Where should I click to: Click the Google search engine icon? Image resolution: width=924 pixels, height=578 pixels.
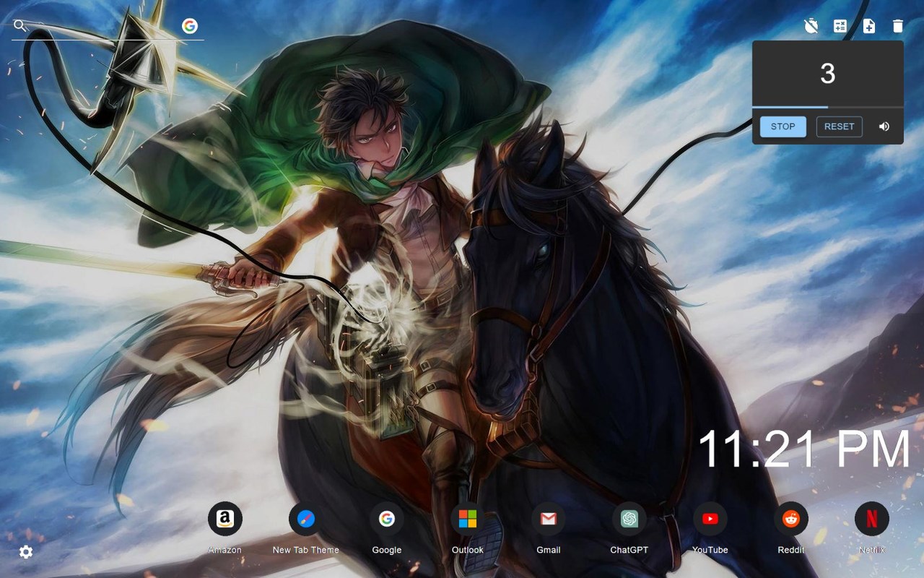pyautogui.click(x=190, y=26)
